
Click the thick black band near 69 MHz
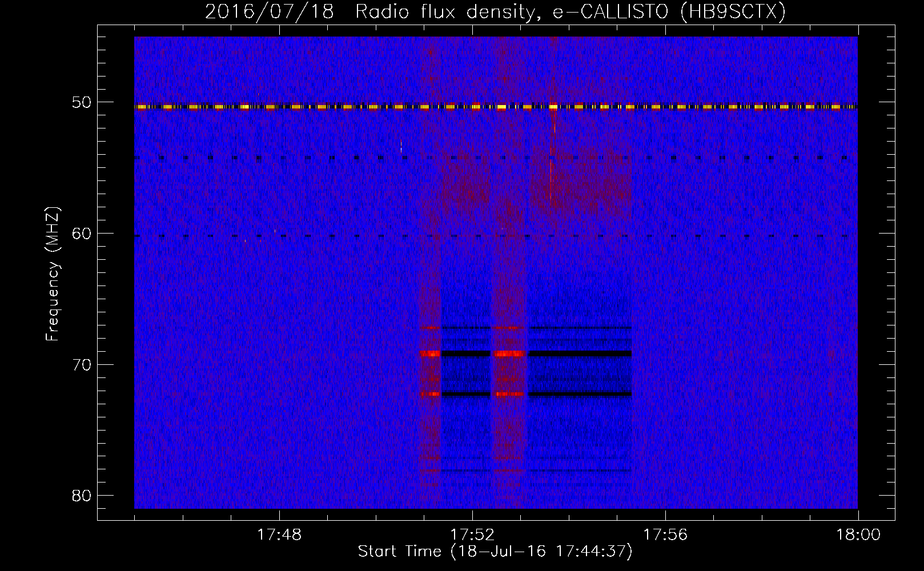[x=536, y=353]
